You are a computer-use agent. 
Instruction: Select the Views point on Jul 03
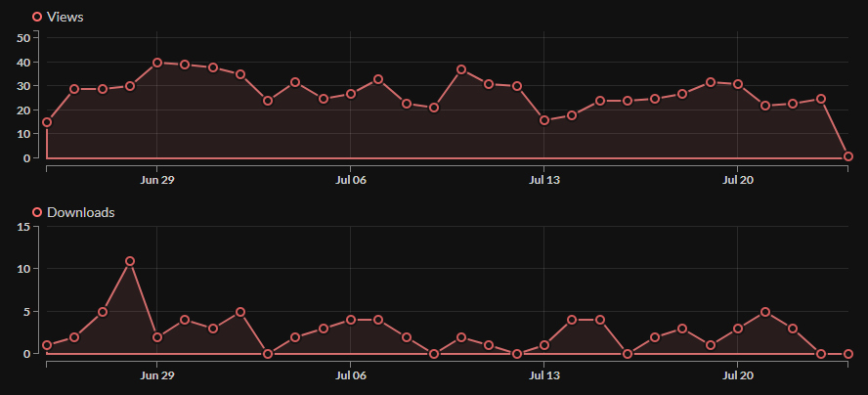(268, 101)
